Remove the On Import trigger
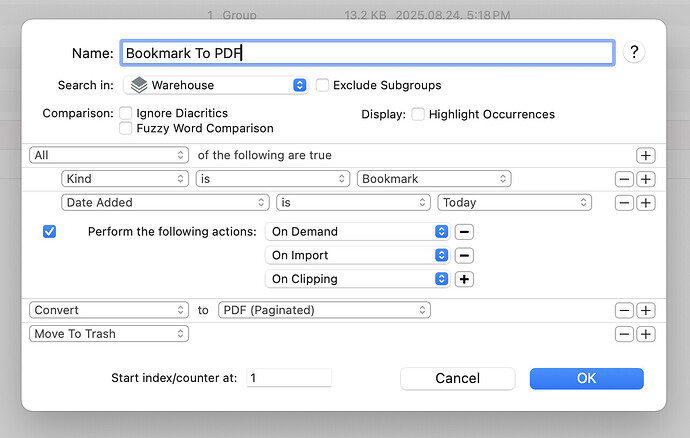Image resolution: width=690 pixels, height=438 pixels. point(464,255)
